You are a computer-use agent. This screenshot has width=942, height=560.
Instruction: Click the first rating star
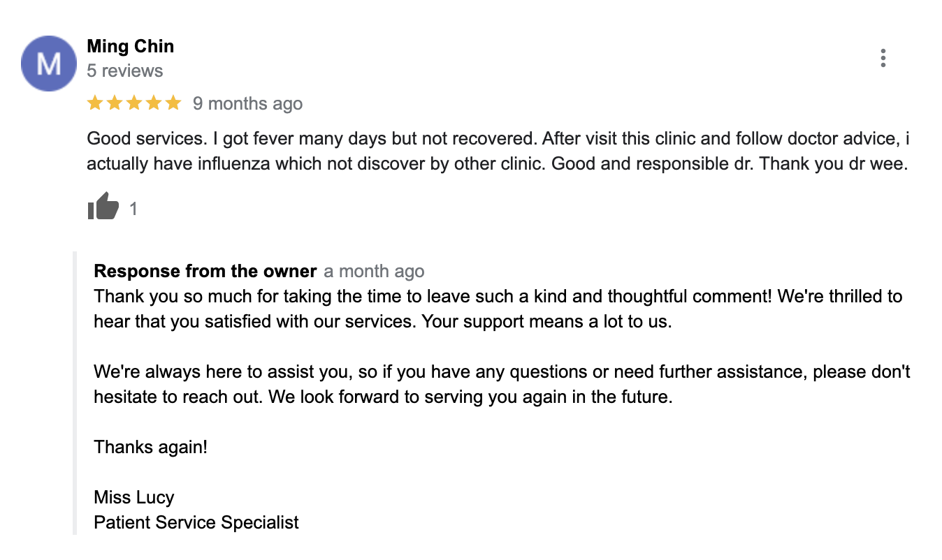coord(95,103)
